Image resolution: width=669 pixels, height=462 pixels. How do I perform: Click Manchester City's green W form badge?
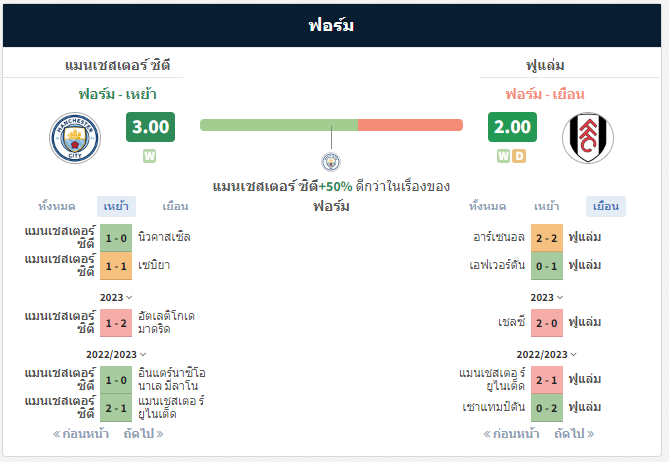pyautogui.click(x=149, y=156)
